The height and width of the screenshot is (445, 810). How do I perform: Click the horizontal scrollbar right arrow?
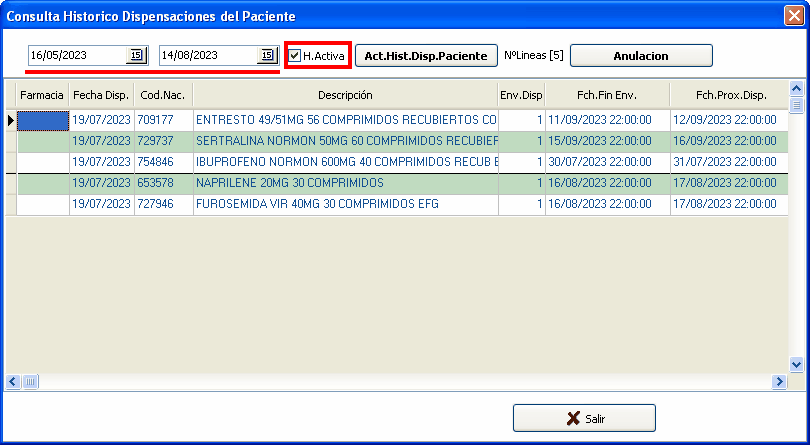(x=779, y=382)
